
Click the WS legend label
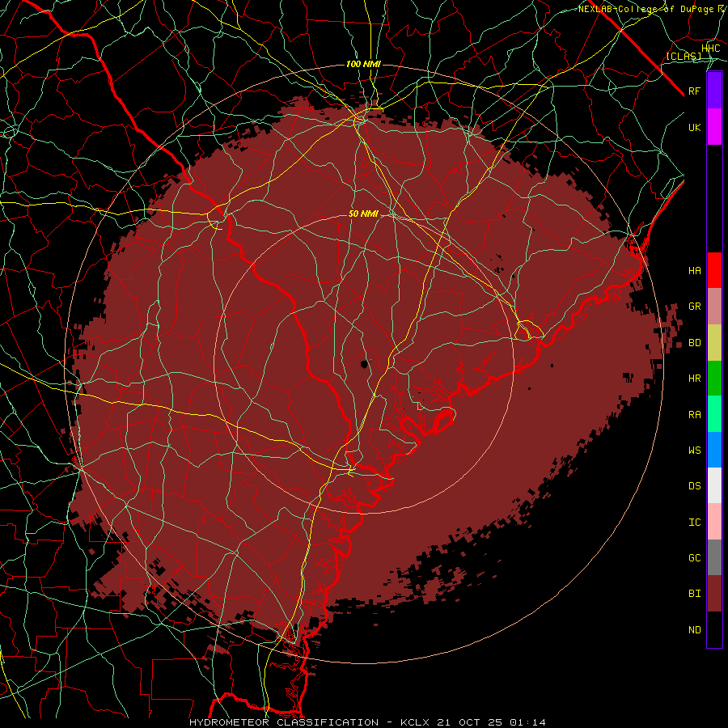pyautogui.click(x=694, y=450)
